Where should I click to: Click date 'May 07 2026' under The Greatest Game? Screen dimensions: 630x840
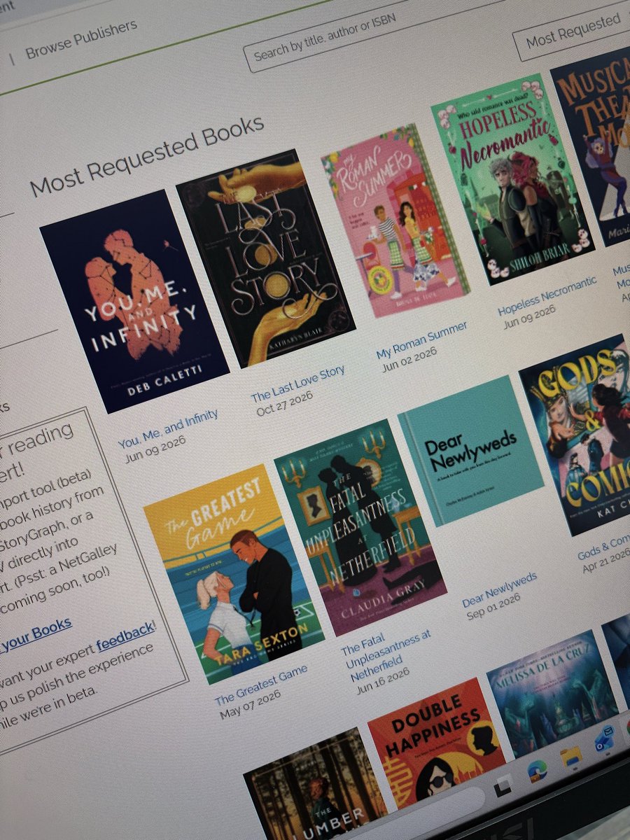(251, 703)
